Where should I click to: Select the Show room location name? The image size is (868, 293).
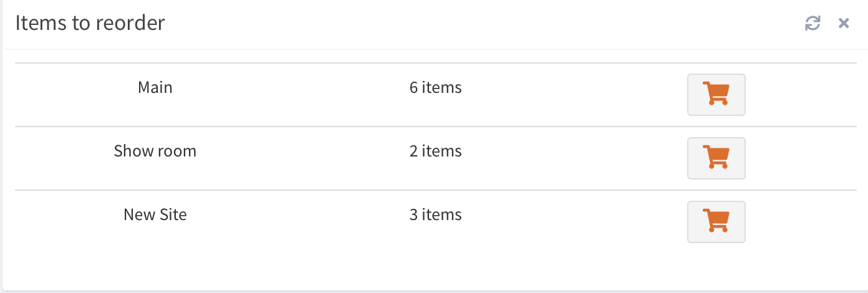155,151
